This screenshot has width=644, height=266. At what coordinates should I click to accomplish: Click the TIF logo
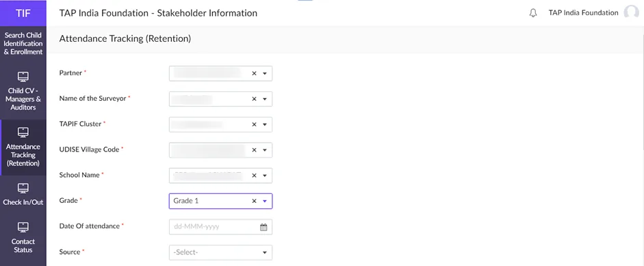click(x=23, y=13)
